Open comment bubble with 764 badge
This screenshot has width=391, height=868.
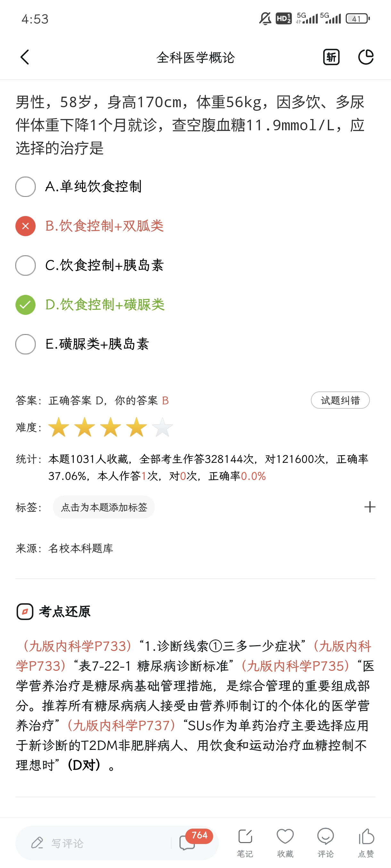pos(187,843)
